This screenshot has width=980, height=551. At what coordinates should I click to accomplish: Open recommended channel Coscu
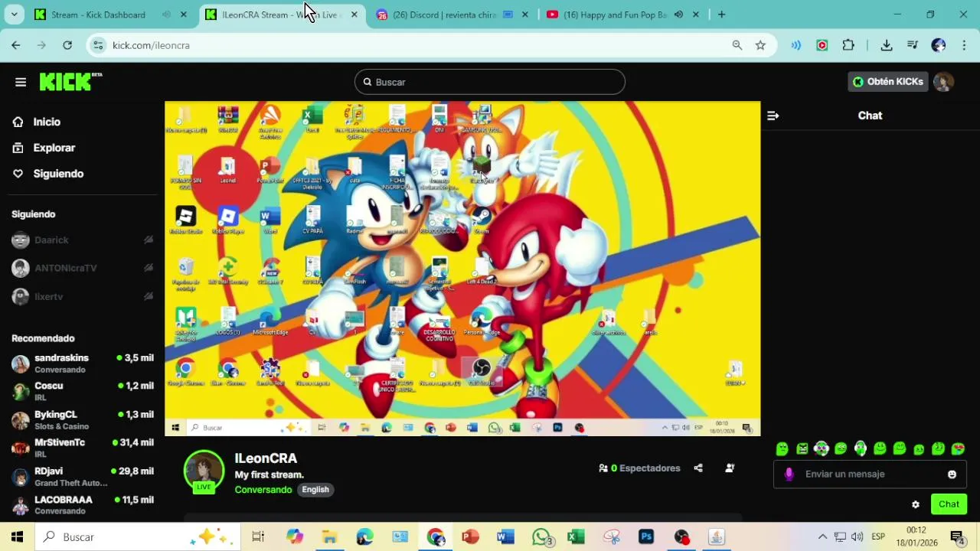point(83,392)
